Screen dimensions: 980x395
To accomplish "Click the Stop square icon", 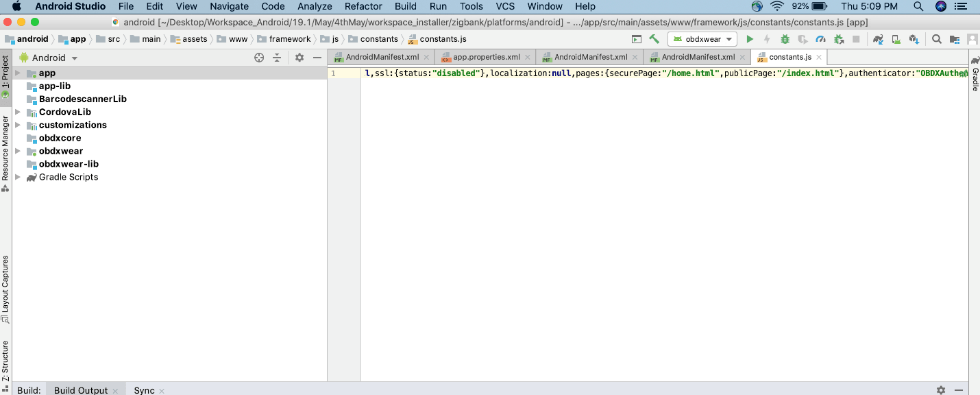I will coord(856,39).
